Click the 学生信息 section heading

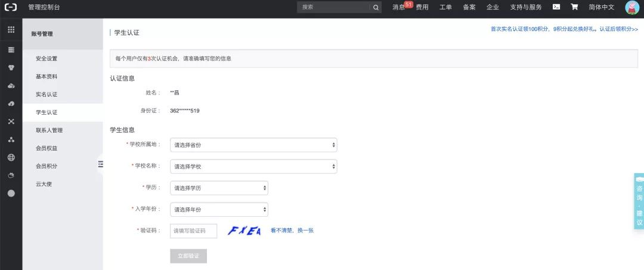pos(122,130)
